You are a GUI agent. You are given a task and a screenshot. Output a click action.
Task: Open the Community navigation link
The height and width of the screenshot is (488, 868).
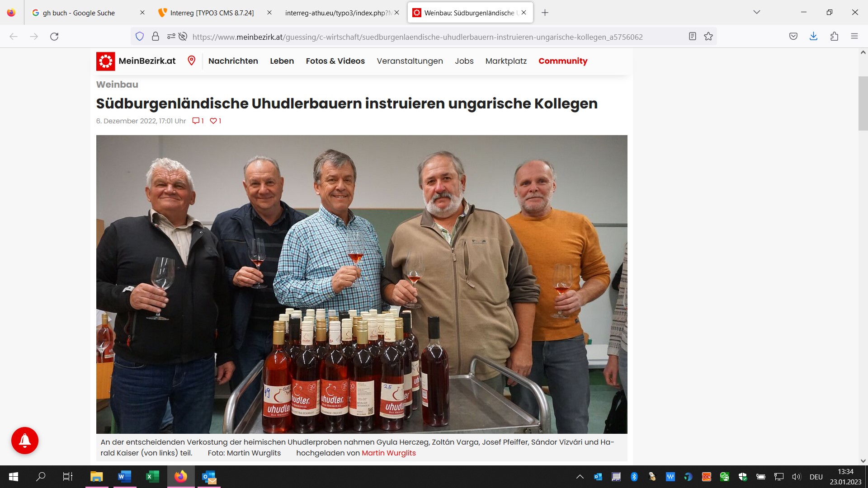coord(563,61)
